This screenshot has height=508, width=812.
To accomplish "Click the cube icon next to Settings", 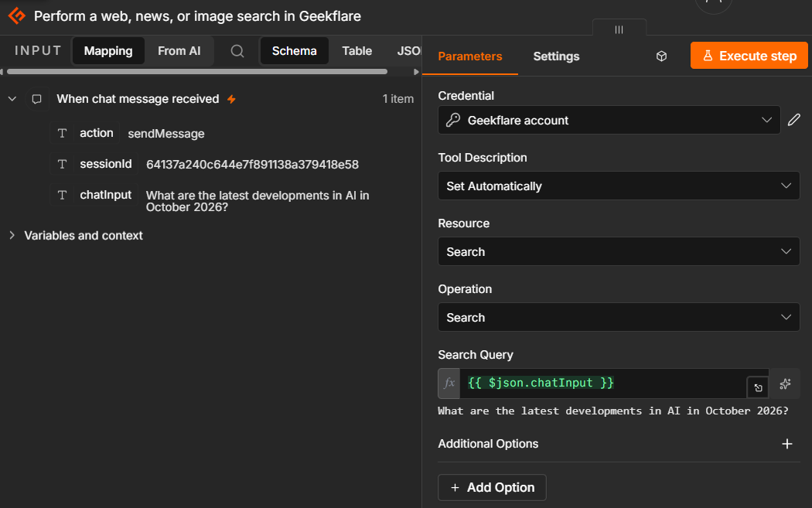I will click(661, 56).
